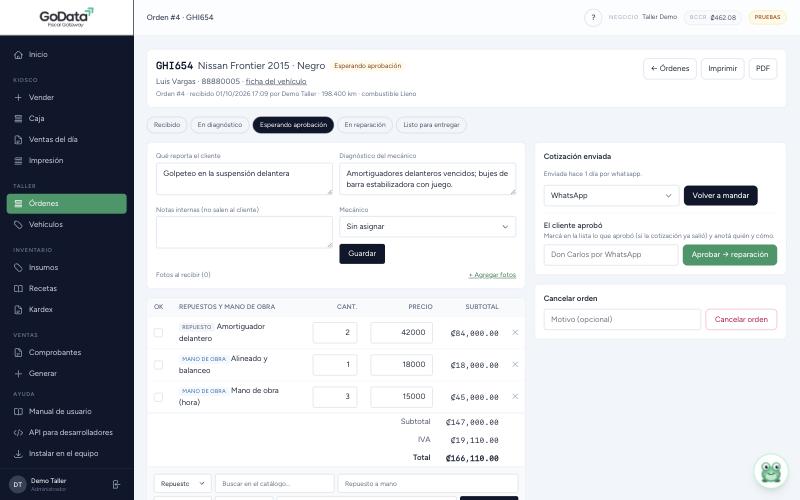Set status to Listo para entregar
Image resolution: width=800 pixels, height=500 pixels.
pyautogui.click(x=431, y=125)
